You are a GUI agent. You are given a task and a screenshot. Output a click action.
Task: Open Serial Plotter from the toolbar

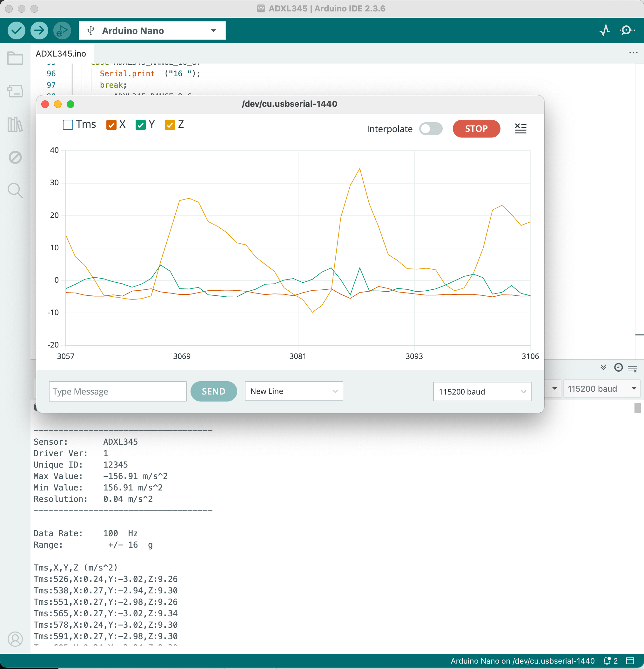tap(605, 30)
